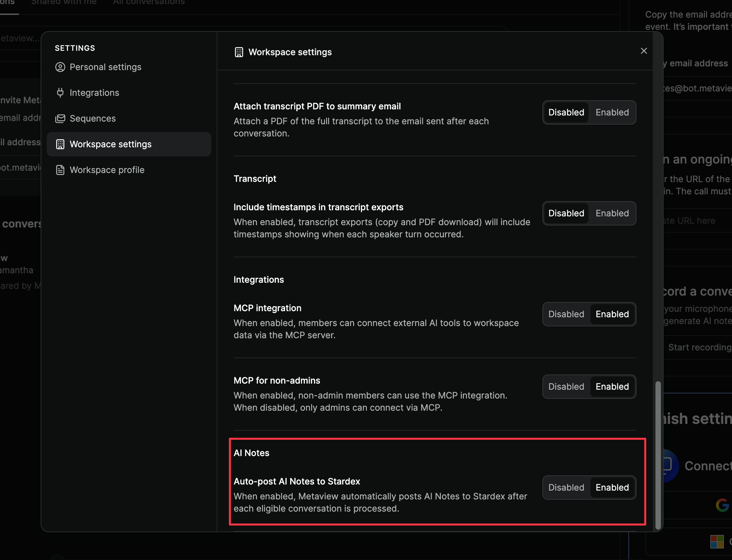The width and height of the screenshot is (732, 560).
Task: Click the settings dialog vertical scrollbar
Action: (x=658, y=455)
